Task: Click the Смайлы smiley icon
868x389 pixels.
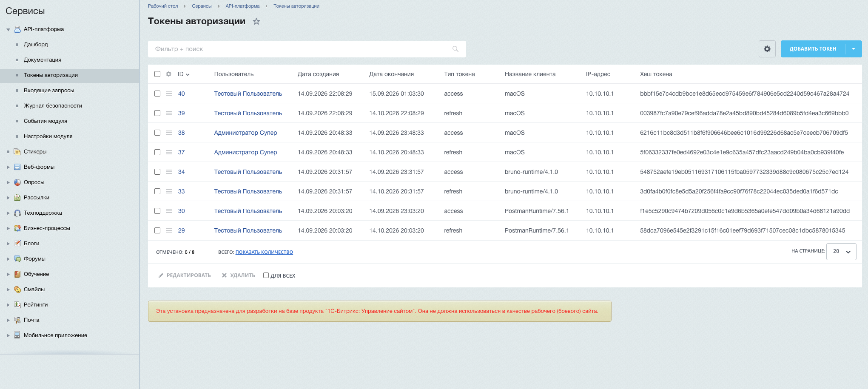Action: coord(17,290)
